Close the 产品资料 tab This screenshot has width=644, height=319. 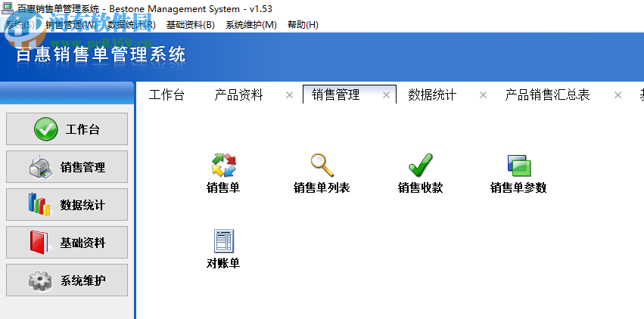(290, 95)
